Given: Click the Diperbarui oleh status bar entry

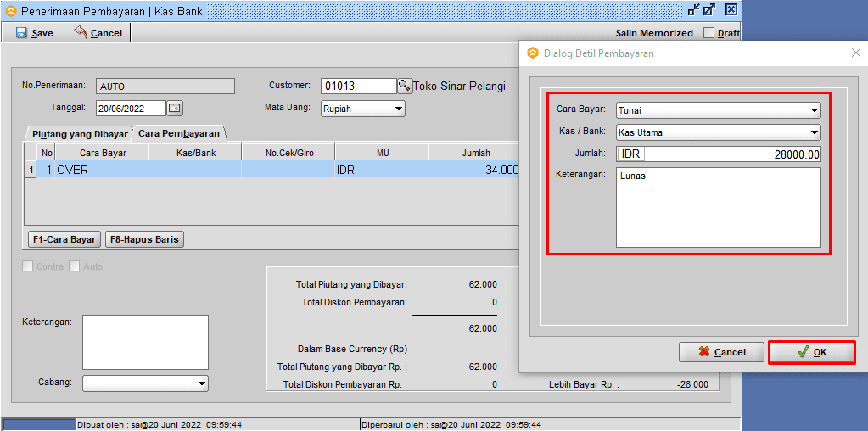Looking at the screenshot, I should [x=549, y=425].
